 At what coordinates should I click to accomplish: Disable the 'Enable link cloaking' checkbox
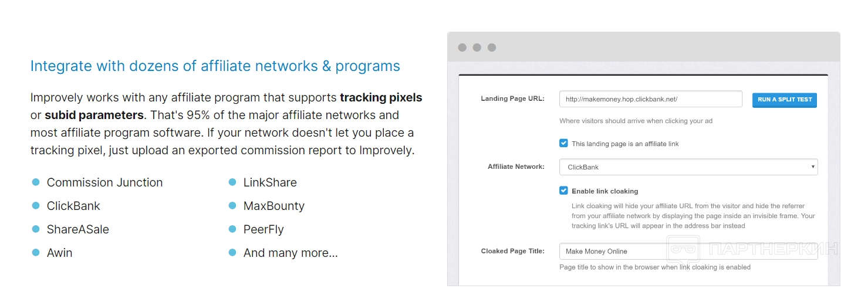pyautogui.click(x=563, y=191)
